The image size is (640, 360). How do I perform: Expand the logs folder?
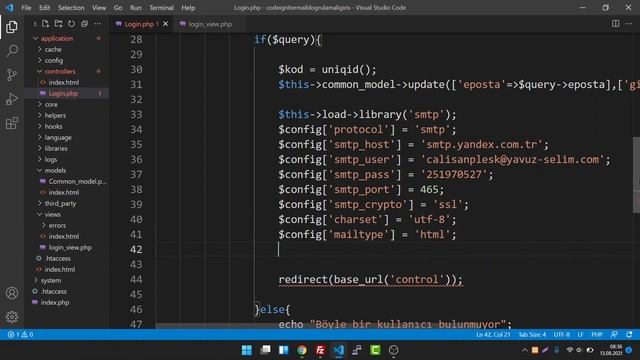(x=51, y=159)
